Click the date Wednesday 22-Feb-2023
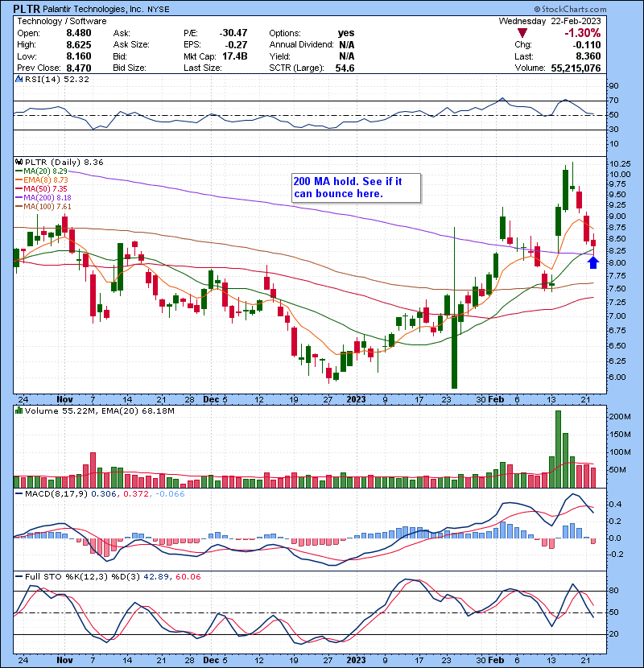This screenshot has height=668, width=644. tap(550, 21)
